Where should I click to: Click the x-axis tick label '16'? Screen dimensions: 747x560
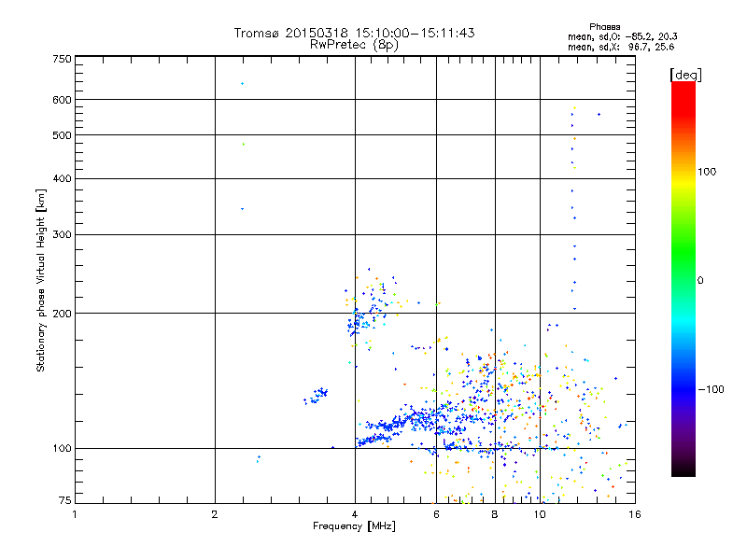[x=635, y=514]
